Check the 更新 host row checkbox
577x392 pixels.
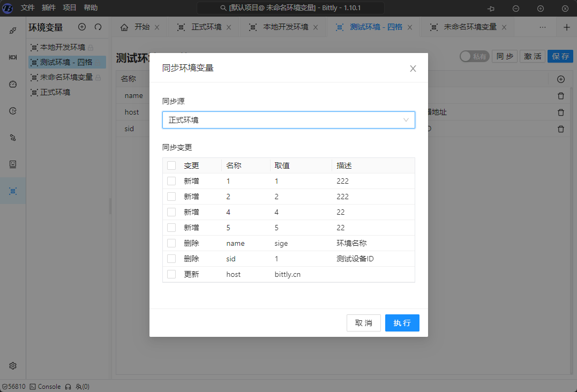(171, 274)
